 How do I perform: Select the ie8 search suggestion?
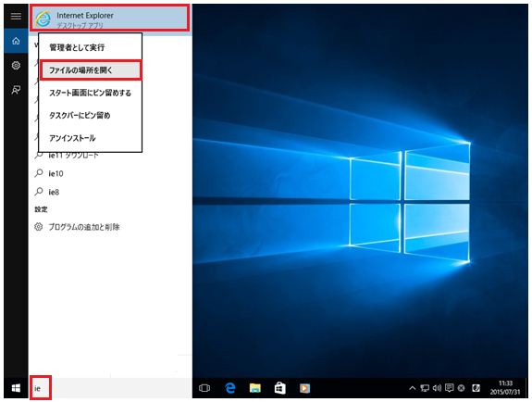(110, 192)
